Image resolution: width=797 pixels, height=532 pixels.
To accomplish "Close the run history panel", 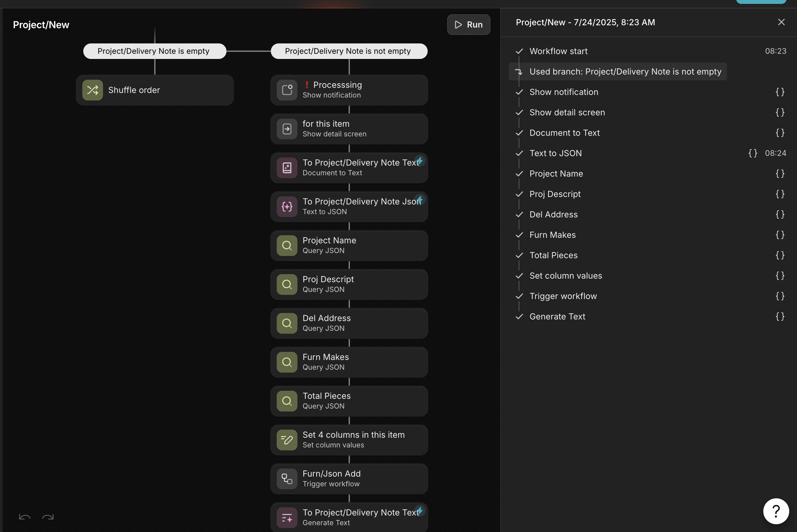I will [x=781, y=22].
